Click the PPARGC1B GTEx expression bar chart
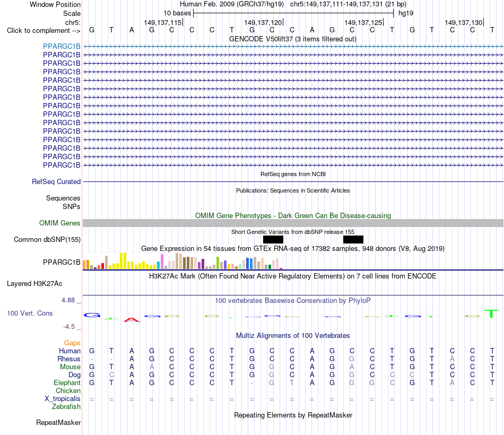Viewport: 504px width, 435px height. click(x=183, y=261)
